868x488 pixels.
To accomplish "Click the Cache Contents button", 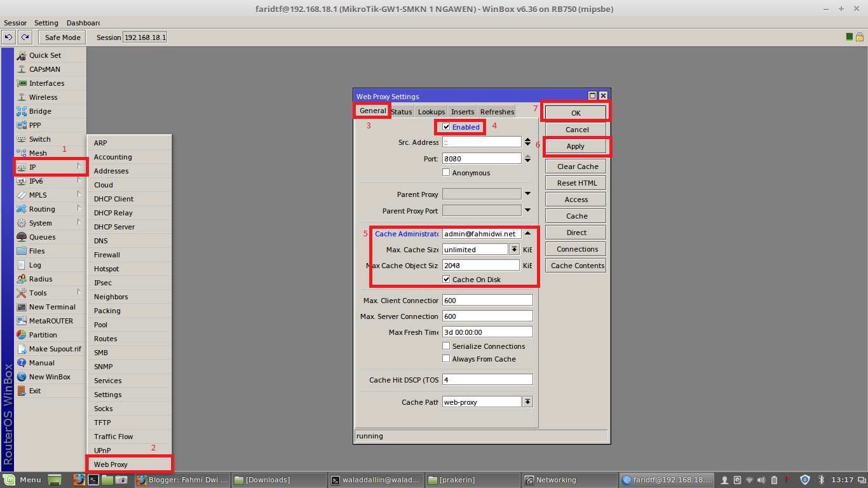I will click(x=576, y=266).
